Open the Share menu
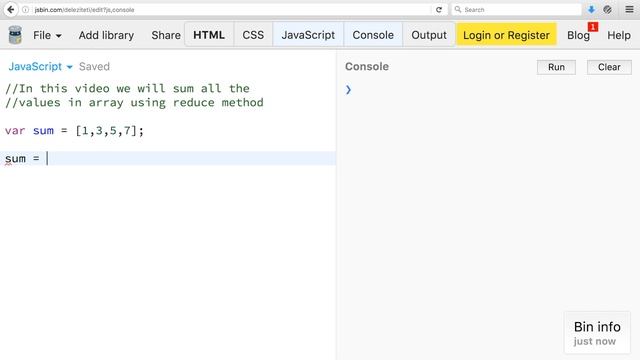640x360 pixels. coord(166,36)
